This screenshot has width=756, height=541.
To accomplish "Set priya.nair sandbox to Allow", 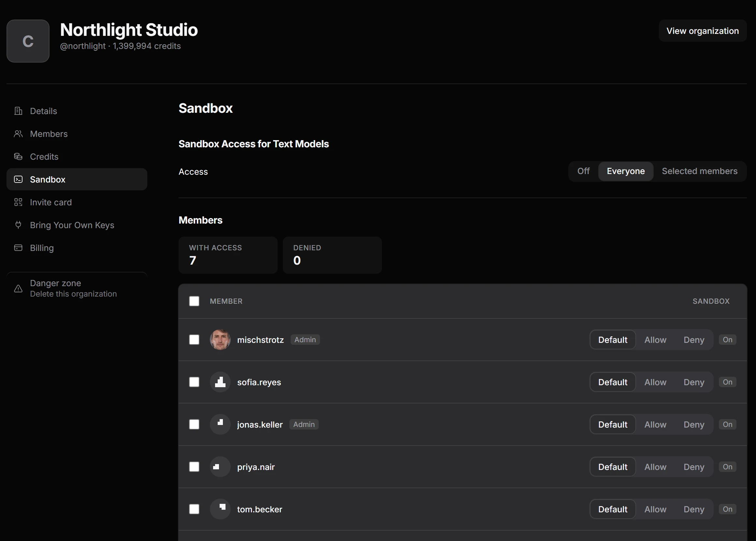I will click(655, 466).
